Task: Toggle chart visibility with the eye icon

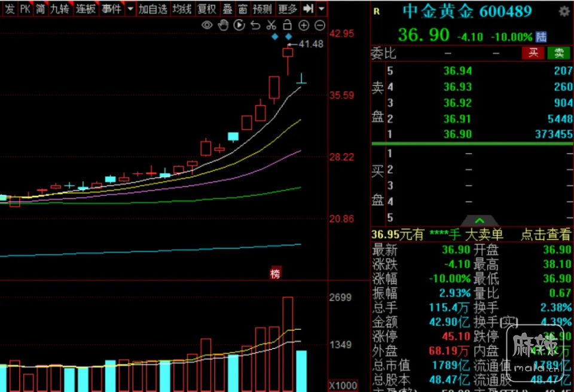Action: pos(207,25)
